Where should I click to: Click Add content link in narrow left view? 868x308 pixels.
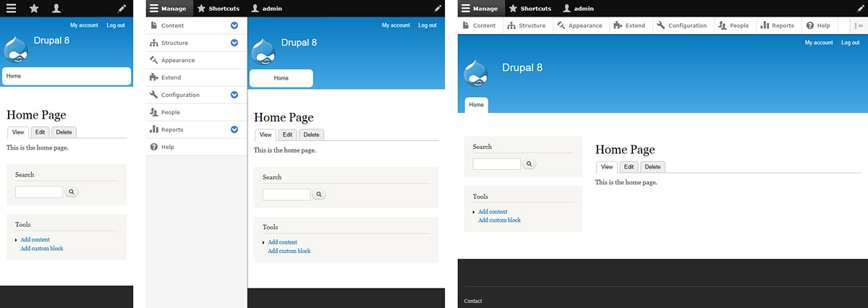[35, 239]
